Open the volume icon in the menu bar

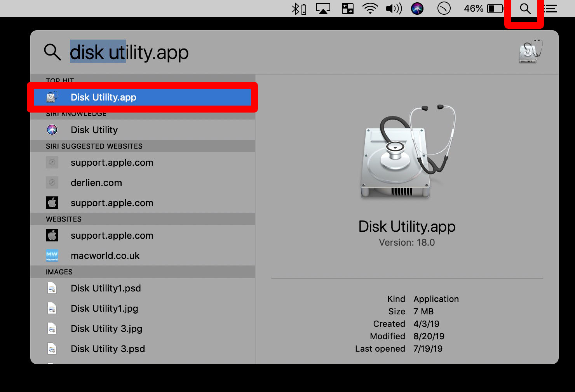point(393,8)
